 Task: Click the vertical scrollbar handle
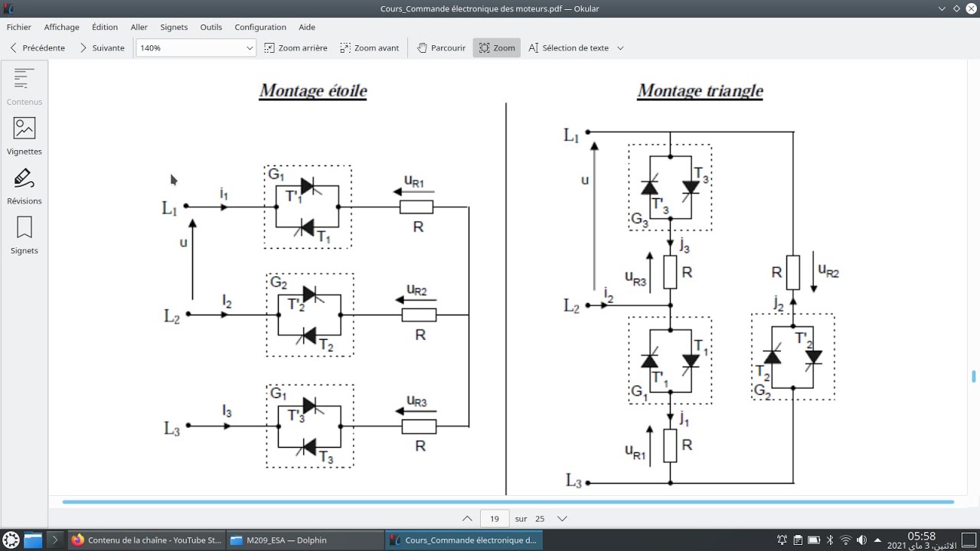click(x=974, y=377)
